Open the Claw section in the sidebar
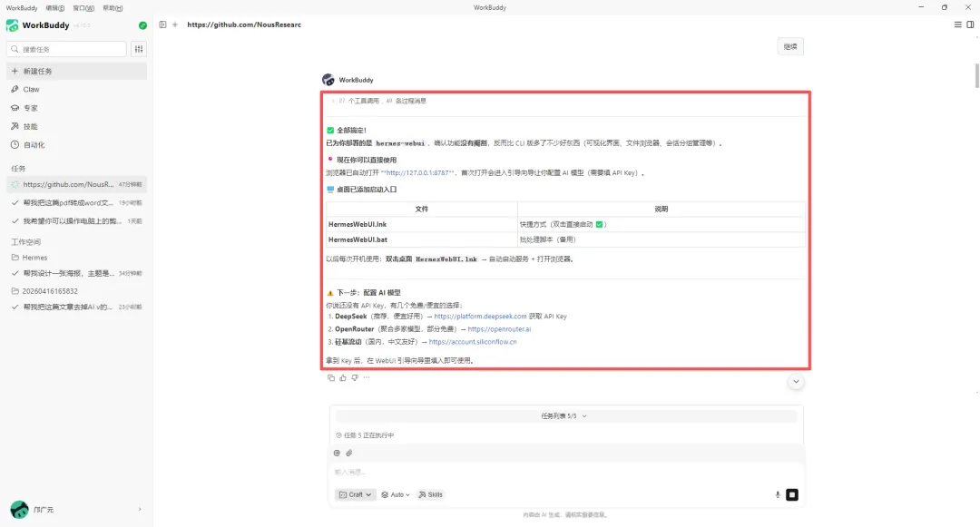This screenshot has height=527, width=980. [77, 89]
